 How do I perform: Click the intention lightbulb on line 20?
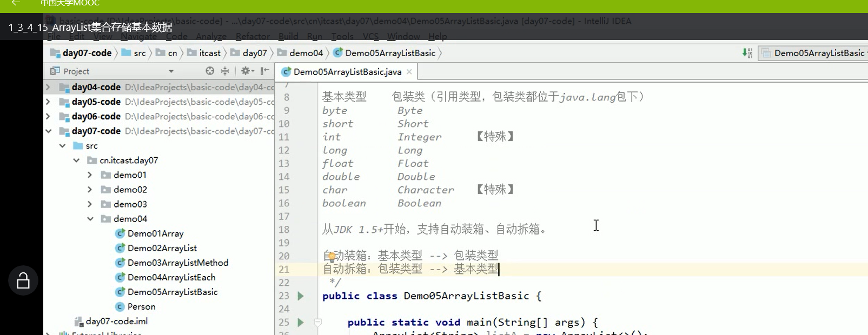pos(332,257)
